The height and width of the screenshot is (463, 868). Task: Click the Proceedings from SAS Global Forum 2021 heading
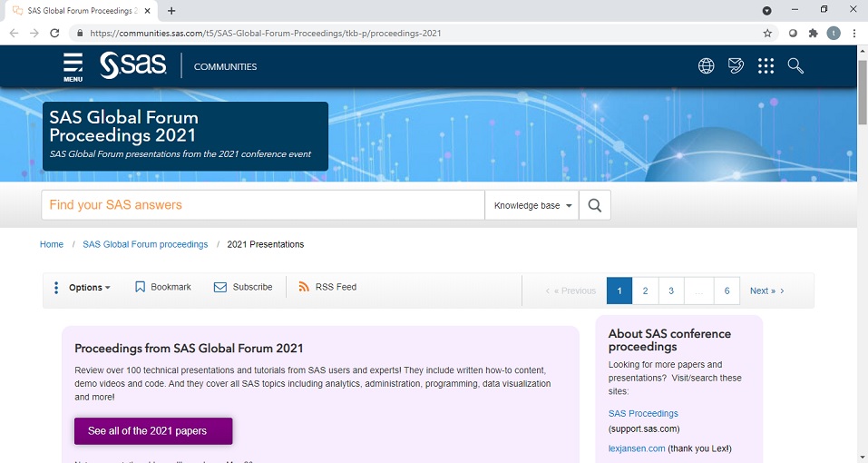pyautogui.click(x=189, y=349)
